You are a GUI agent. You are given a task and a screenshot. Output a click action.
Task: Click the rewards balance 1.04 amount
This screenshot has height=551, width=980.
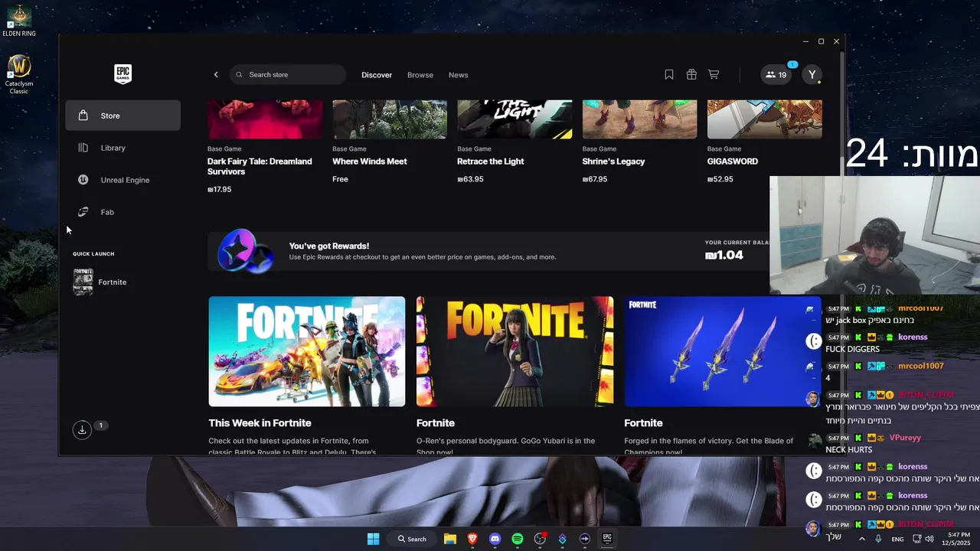pyautogui.click(x=724, y=256)
